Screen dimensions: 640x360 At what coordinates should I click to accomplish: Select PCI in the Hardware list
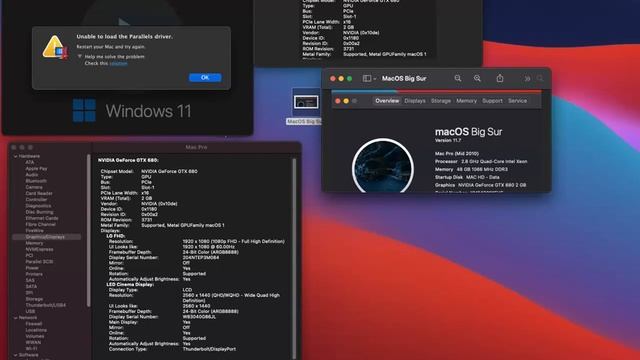[29, 256]
